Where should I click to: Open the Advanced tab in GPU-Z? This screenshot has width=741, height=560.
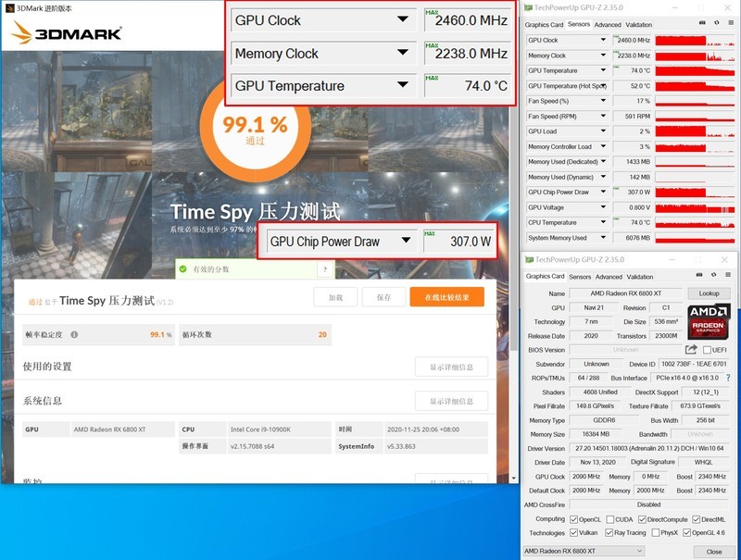[x=609, y=277]
